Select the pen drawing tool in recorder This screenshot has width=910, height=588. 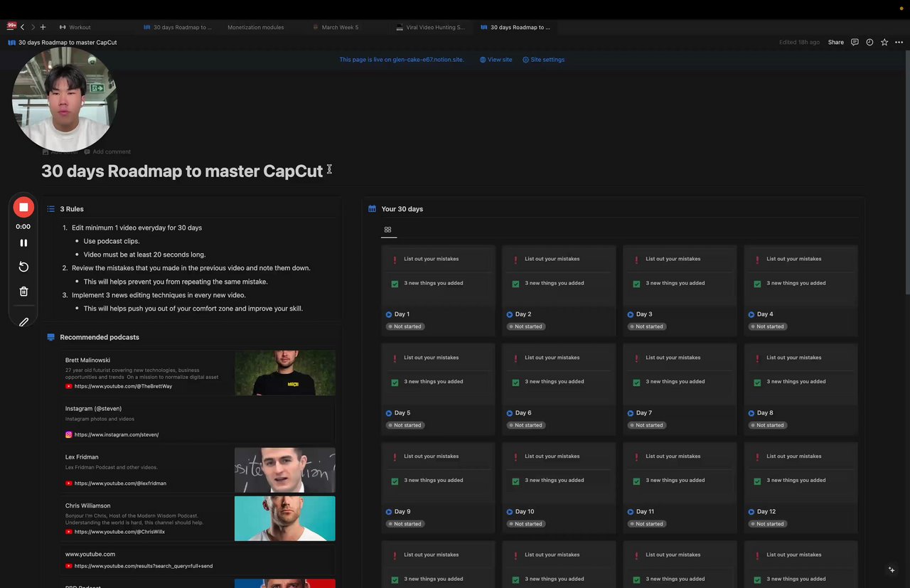[x=23, y=322]
